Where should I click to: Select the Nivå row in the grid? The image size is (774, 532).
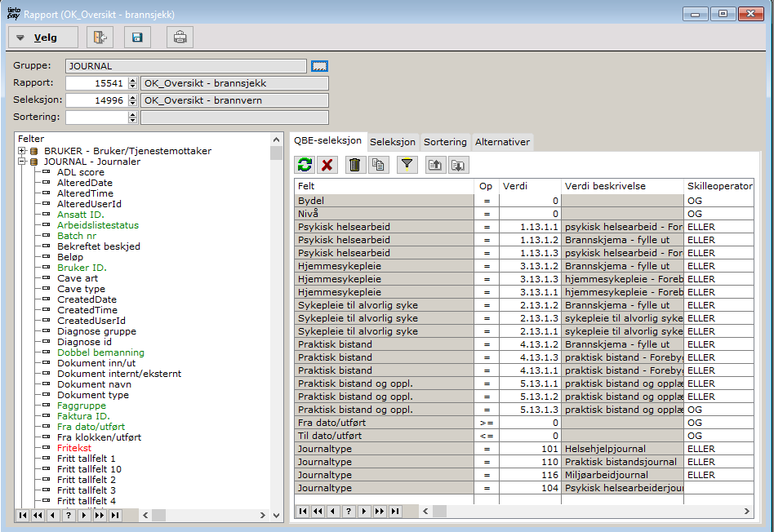[x=523, y=214]
